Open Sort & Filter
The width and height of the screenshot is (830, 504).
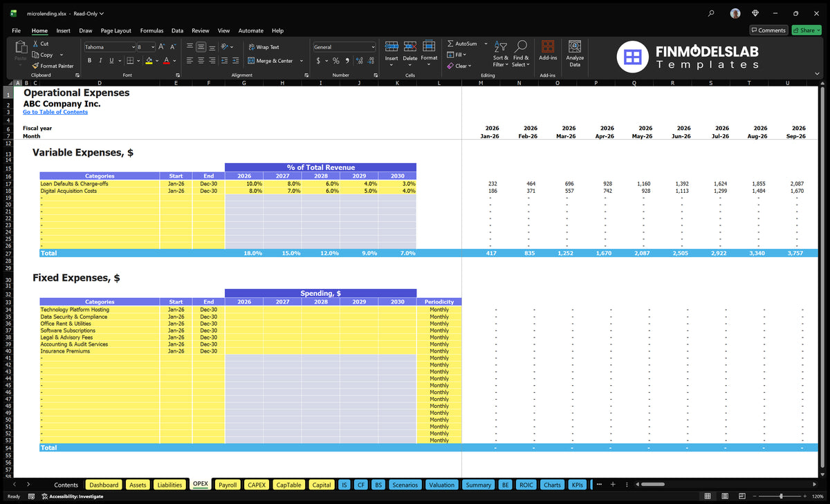[x=501, y=53]
